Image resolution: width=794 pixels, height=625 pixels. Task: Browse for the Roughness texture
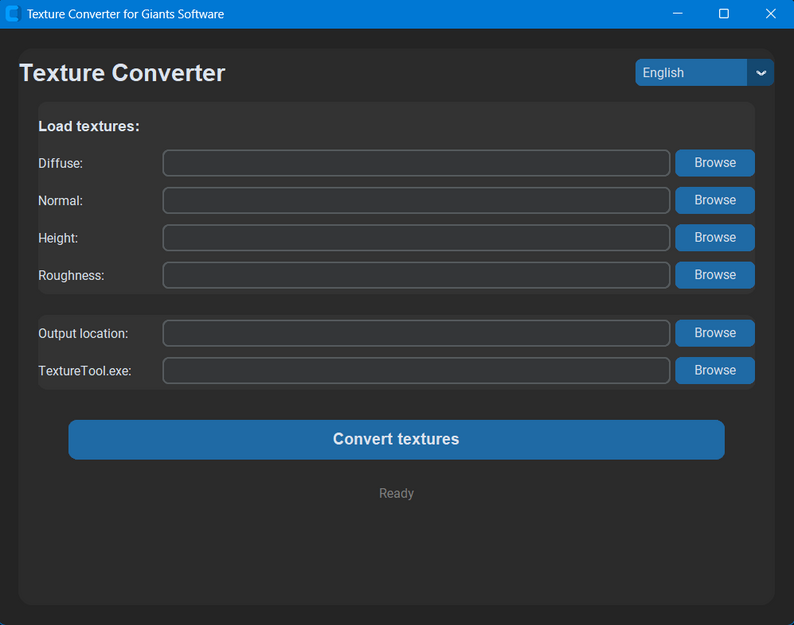(714, 275)
